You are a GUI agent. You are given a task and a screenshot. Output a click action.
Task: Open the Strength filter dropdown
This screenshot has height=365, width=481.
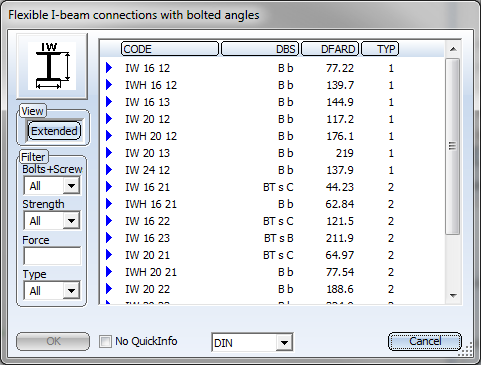(x=71, y=221)
